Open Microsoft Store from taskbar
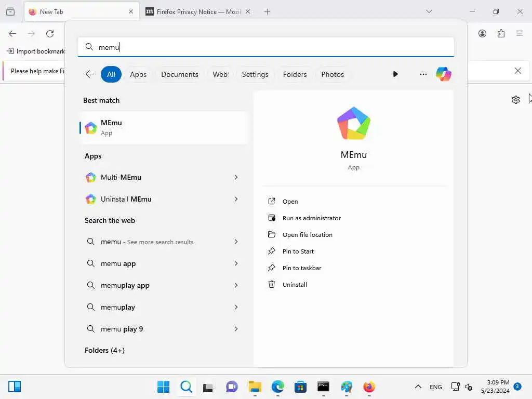Screen dimensions: 532x399 tap(300, 387)
